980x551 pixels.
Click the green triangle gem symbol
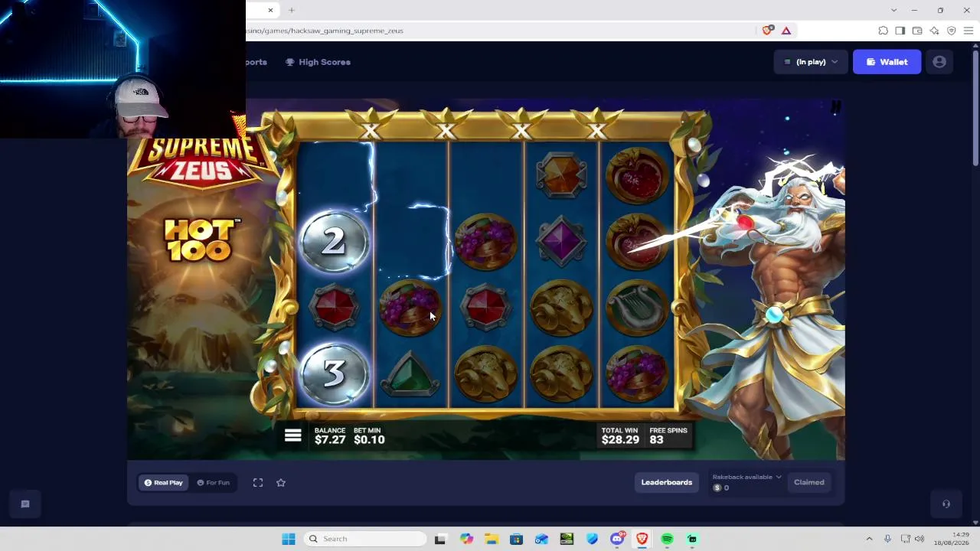(x=410, y=375)
